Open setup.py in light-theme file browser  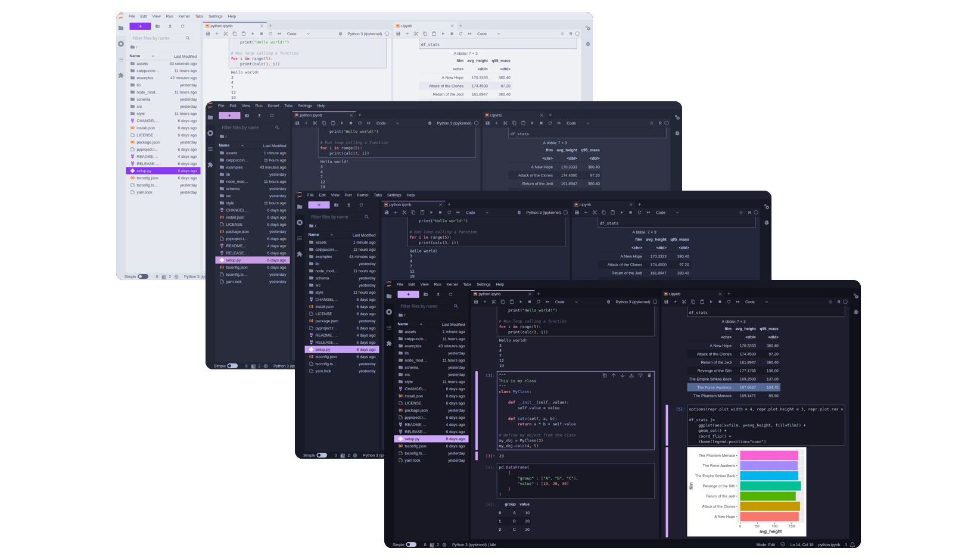(x=144, y=171)
